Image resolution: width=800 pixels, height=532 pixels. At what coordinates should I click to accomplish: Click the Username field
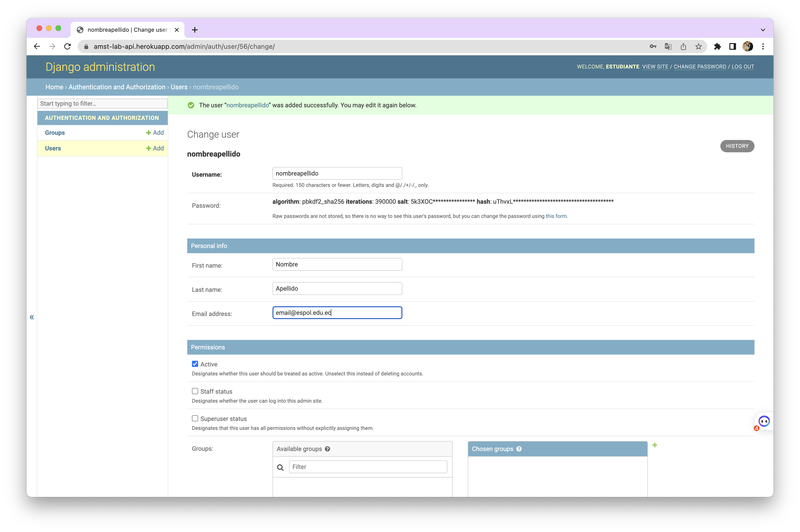click(x=337, y=173)
